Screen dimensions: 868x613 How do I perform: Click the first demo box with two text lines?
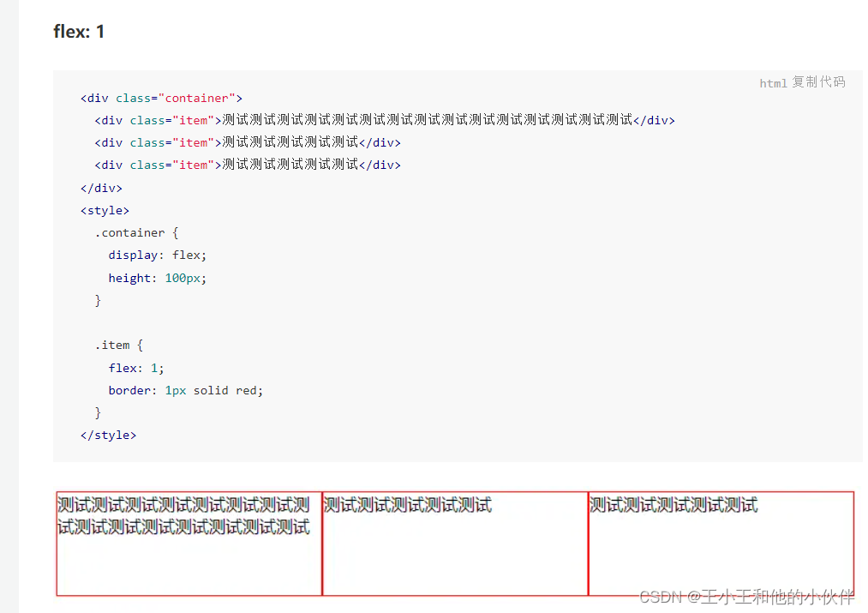pos(189,544)
